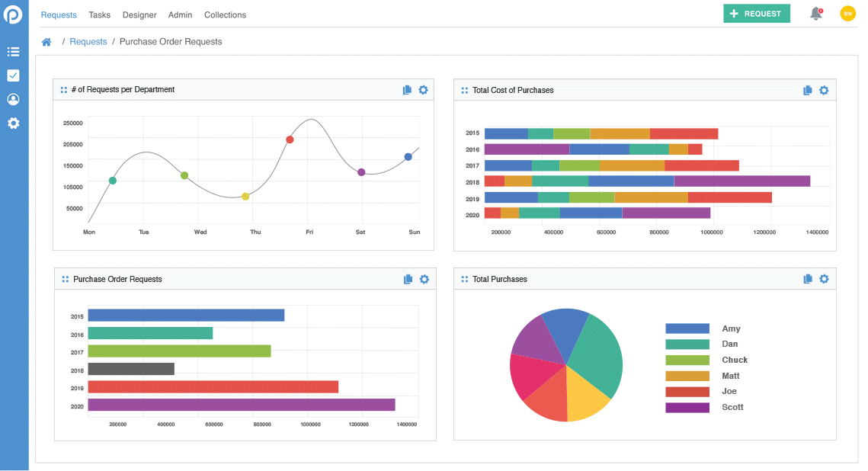
Task: Copy the Total Cost of Purchases chart
Action: (808, 90)
